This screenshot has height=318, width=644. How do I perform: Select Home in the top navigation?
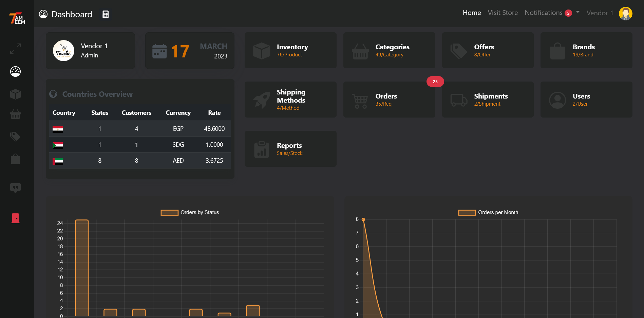(472, 13)
